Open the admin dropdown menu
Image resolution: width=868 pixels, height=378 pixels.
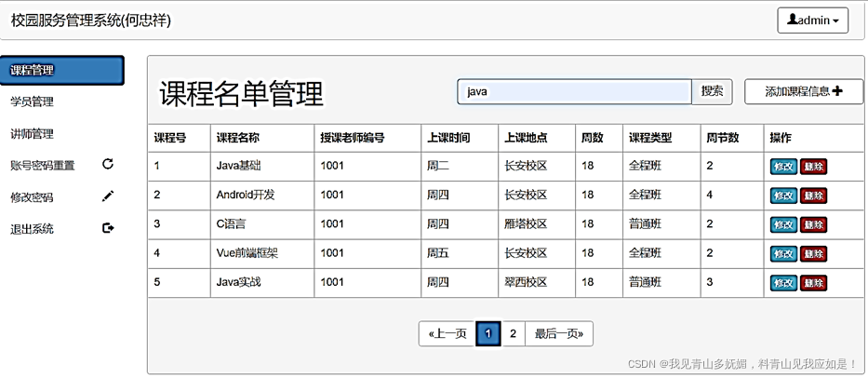coord(812,20)
